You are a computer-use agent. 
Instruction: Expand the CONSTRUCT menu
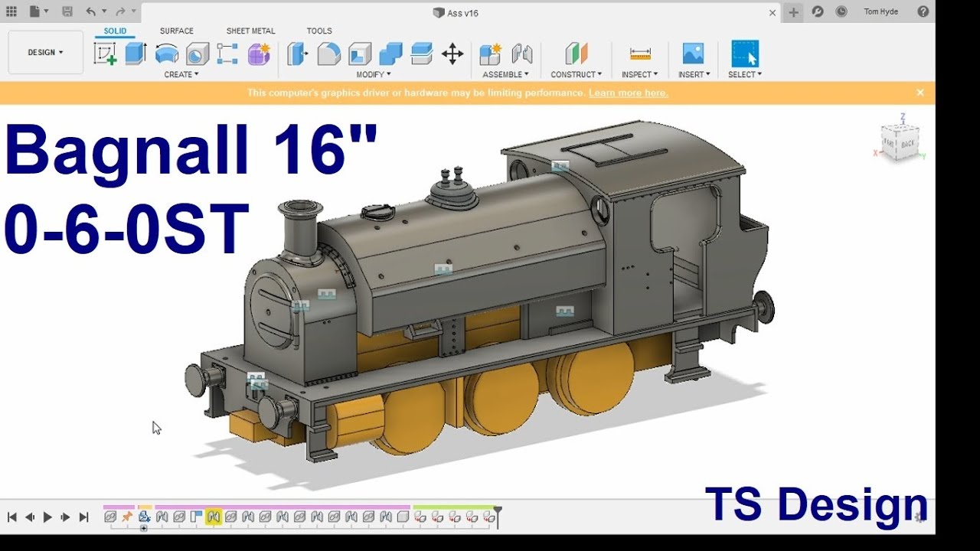tap(576, 74)
